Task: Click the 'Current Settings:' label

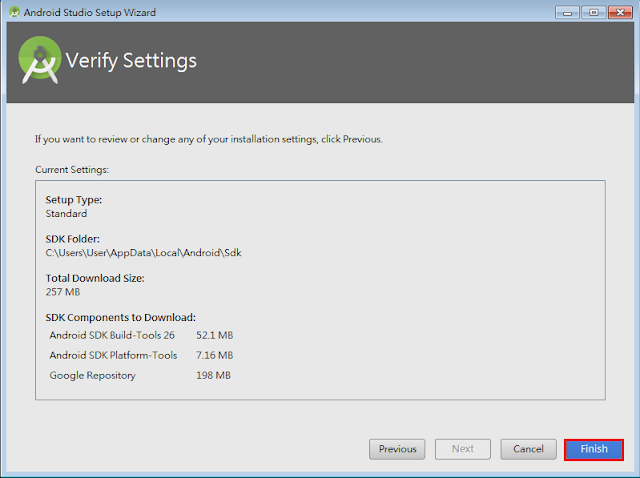Action: [x=72, y=170]
